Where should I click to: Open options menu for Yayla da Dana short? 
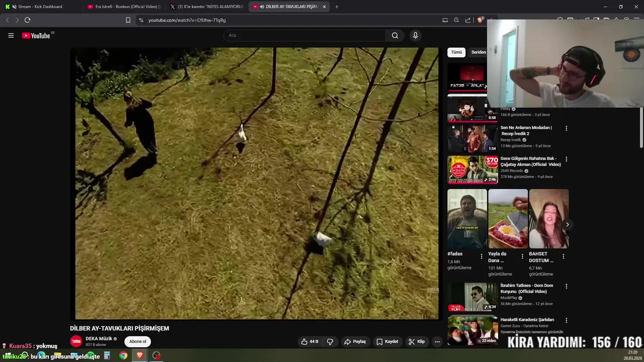pos(522,256)
